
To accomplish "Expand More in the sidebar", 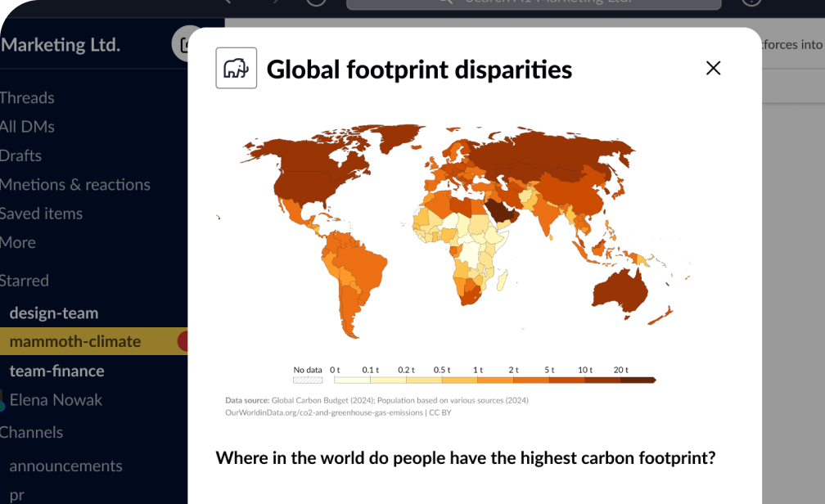I will click(x=18, y=242).
